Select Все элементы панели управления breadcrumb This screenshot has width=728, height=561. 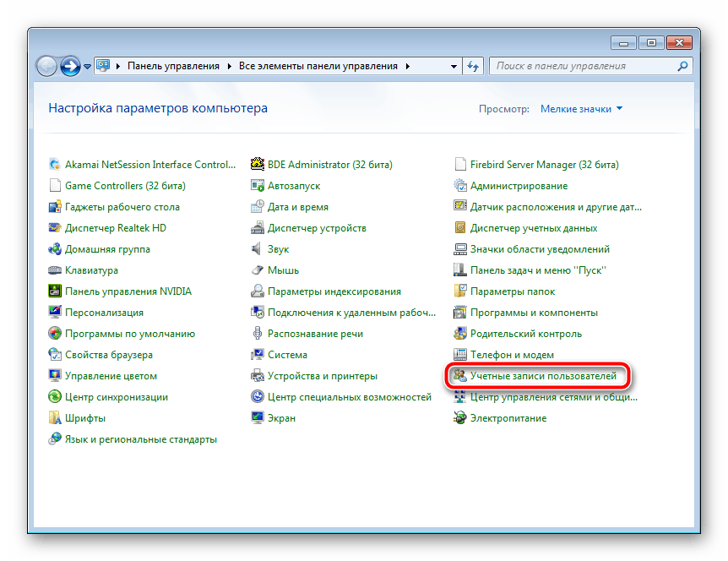point(319,66)
